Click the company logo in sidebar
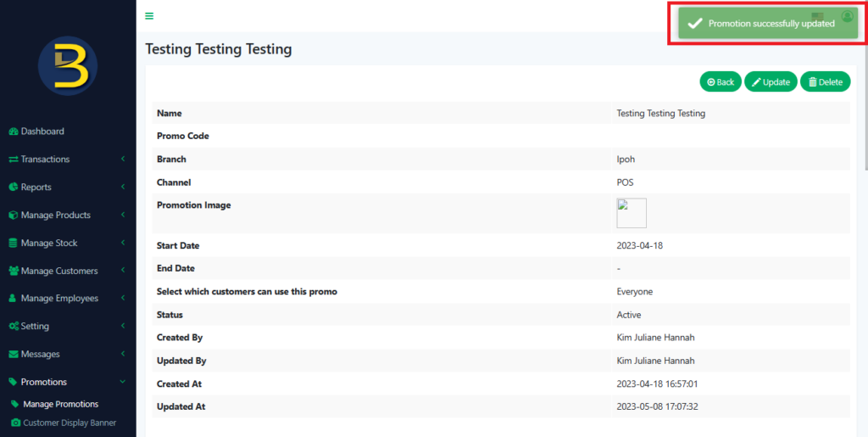 tap(68, 65)
